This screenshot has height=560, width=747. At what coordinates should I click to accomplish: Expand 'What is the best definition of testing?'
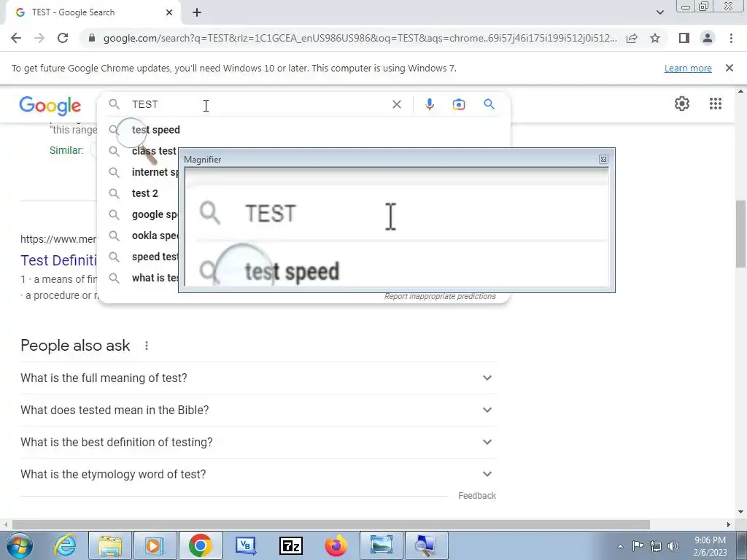tap(258, 442)
